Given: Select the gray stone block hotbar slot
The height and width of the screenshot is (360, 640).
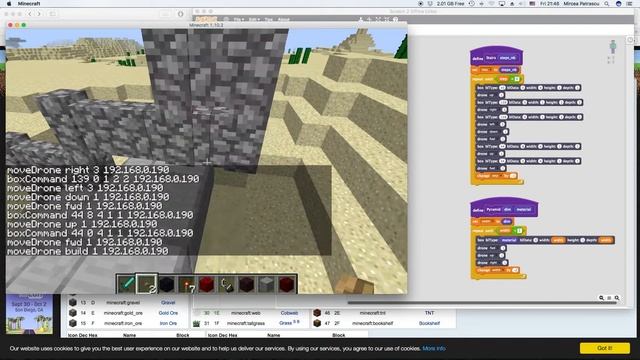Looking at the screenshot, I should pos(267,284).
